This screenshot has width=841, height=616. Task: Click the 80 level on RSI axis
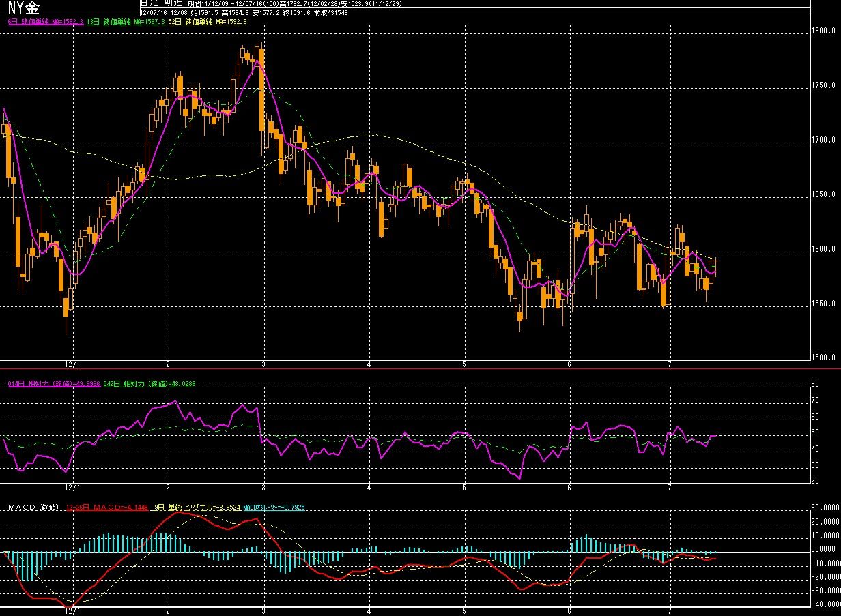pyautogui.click(x=814, y=383)
